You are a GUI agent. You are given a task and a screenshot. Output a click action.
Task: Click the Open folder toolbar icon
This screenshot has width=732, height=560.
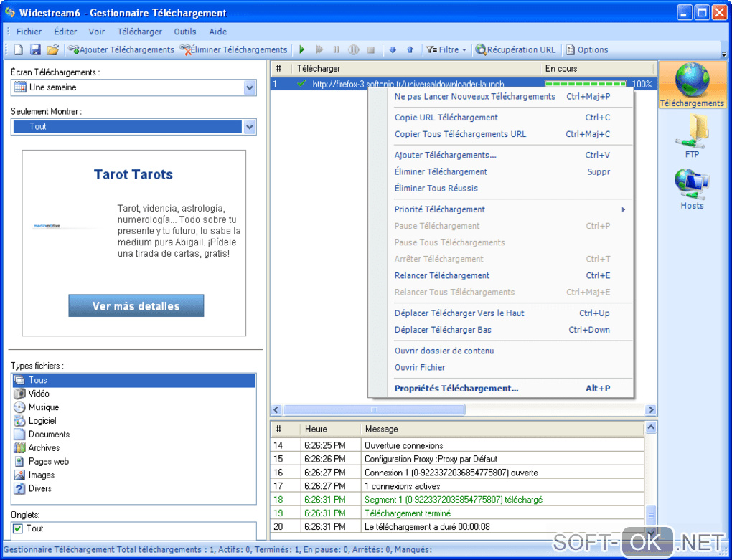tap(53, 50)
